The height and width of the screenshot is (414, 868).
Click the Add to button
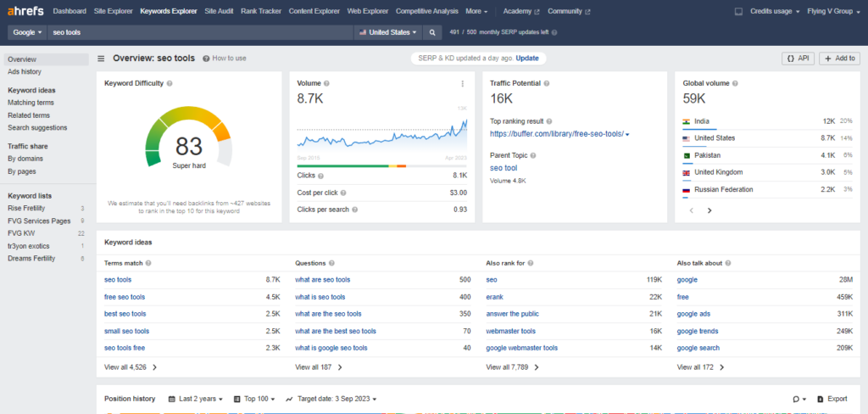pyautogui.click(x=839, y=59)
